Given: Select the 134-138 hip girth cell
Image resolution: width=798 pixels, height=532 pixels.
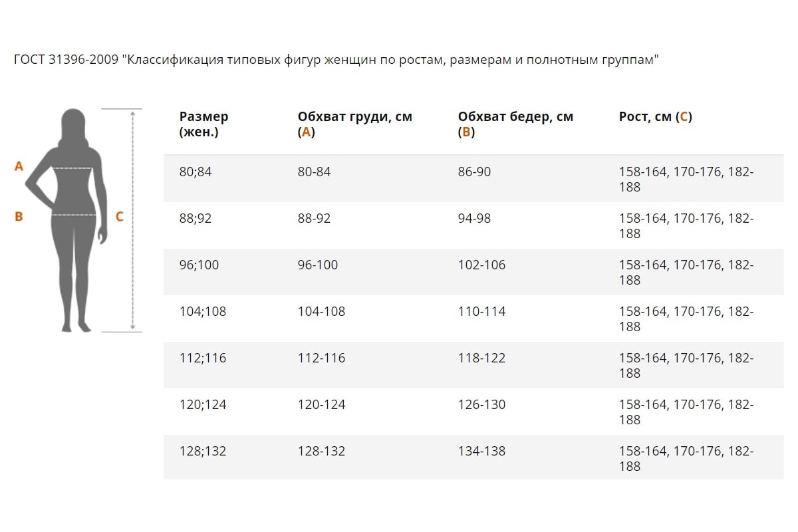Looking at the screenshot, I should tap(481, 452).
